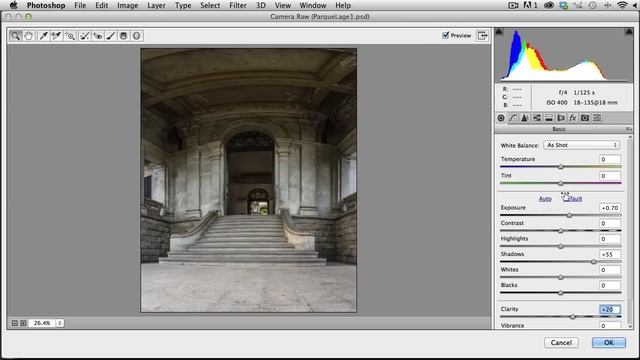Select the Radial Filter tool
This screenshot has width=640, height=360.
136,36
